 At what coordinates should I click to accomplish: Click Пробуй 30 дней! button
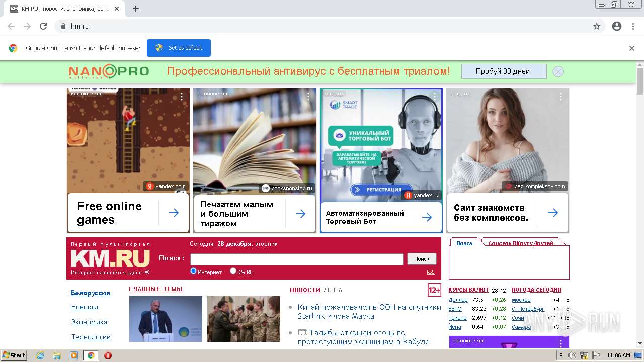[x=504, y=71]
